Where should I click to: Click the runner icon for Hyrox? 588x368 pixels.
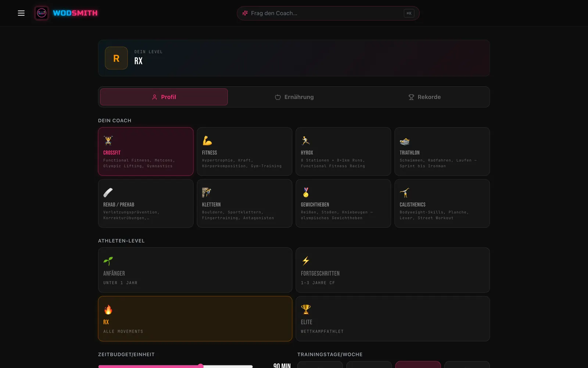[x=306, y=141]
